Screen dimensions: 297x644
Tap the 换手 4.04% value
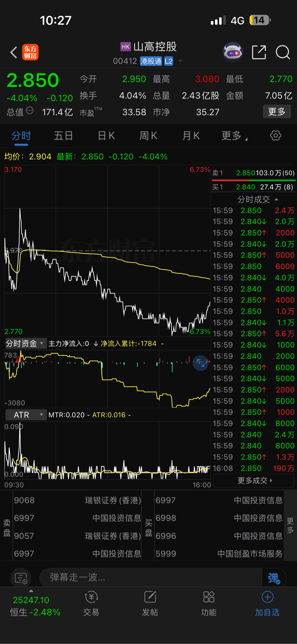tap(133, 96)
